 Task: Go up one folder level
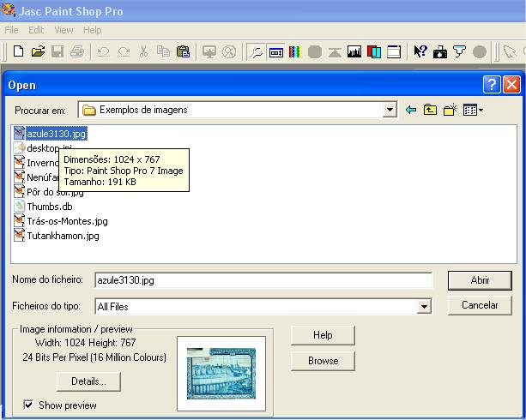[x=430, y=110]
